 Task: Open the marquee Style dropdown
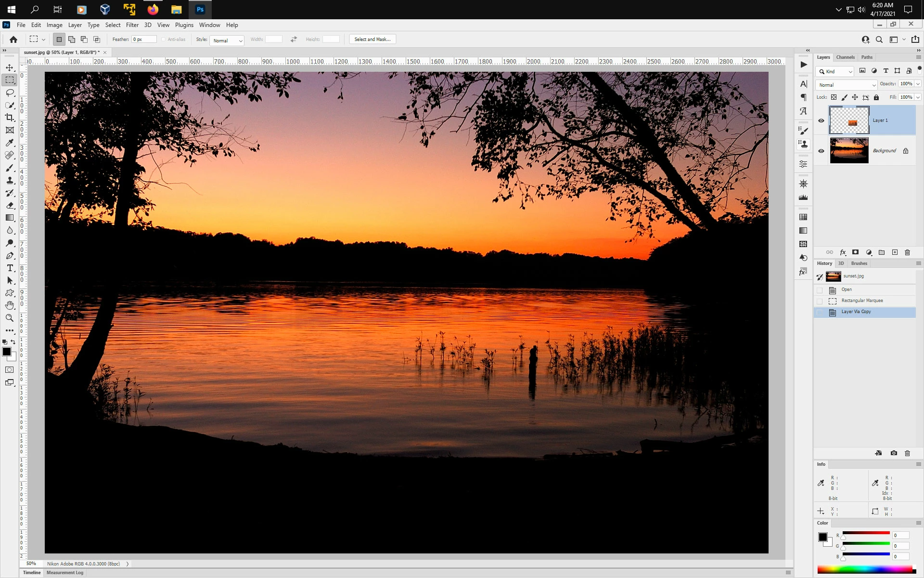pos(227,40)
